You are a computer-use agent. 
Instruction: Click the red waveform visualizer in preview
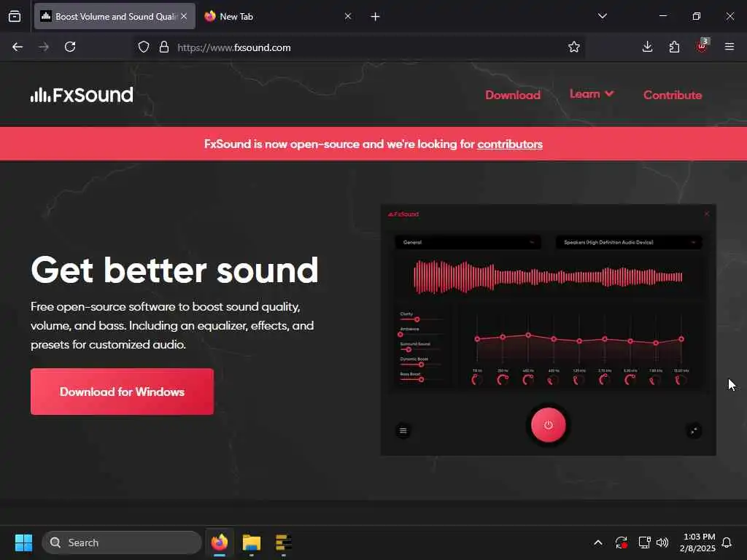click(548, 276)
